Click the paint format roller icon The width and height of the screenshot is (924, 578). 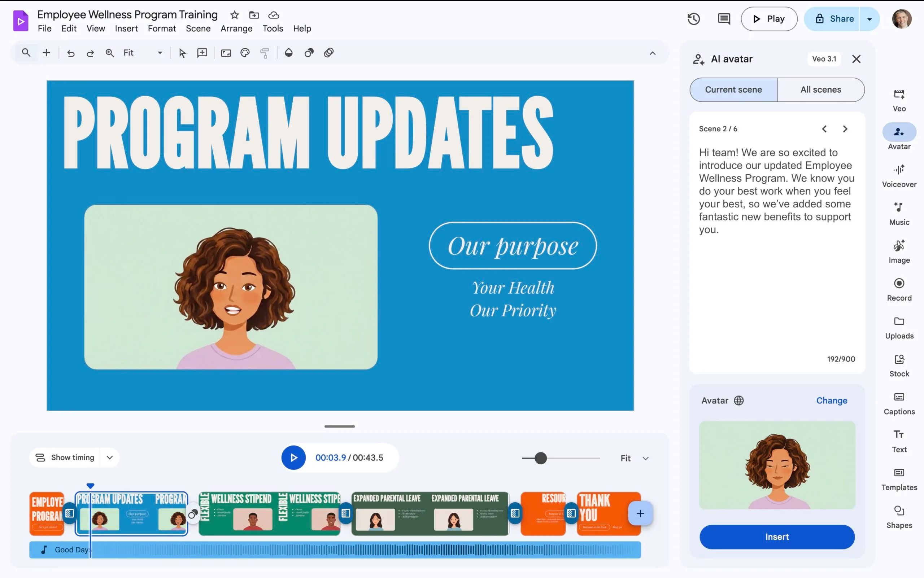(265, 53)
